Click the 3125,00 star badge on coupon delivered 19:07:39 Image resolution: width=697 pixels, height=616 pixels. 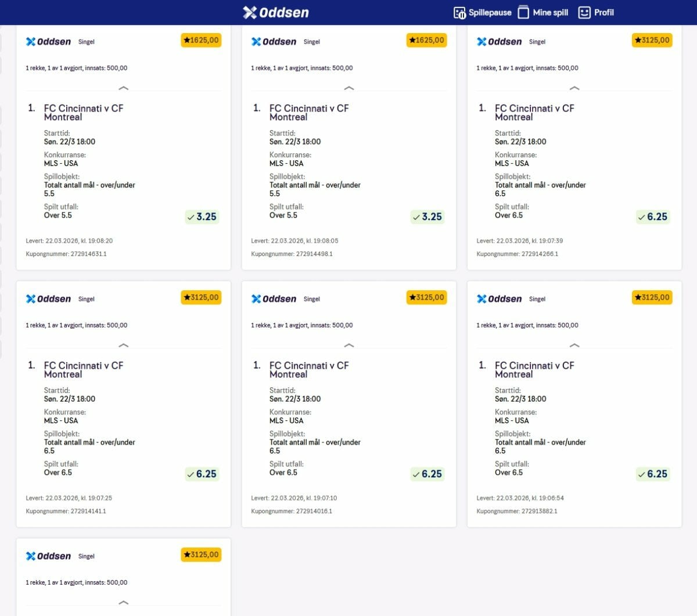click(652, 40)
